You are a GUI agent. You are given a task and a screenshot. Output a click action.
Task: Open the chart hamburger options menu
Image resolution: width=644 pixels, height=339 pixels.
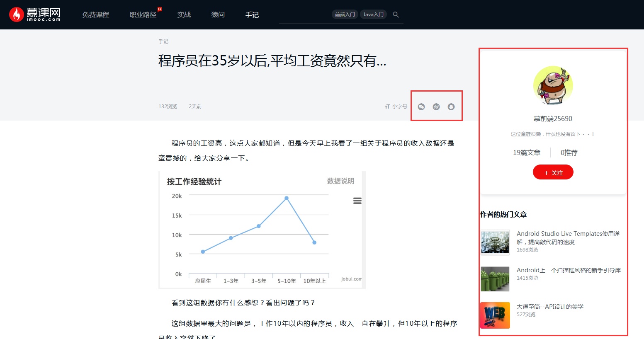tap(357, 200)
